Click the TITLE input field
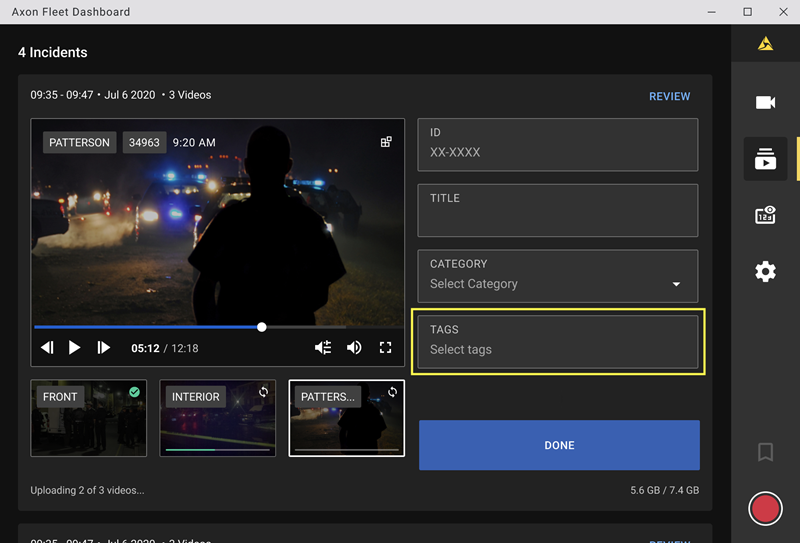800x543 pixels. tap(558, 211)
